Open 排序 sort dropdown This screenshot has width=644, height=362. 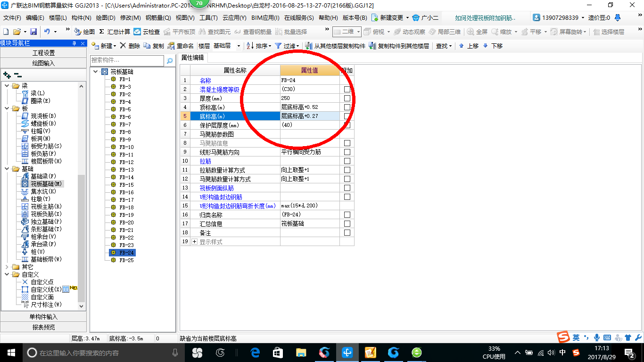coord(259,46)
